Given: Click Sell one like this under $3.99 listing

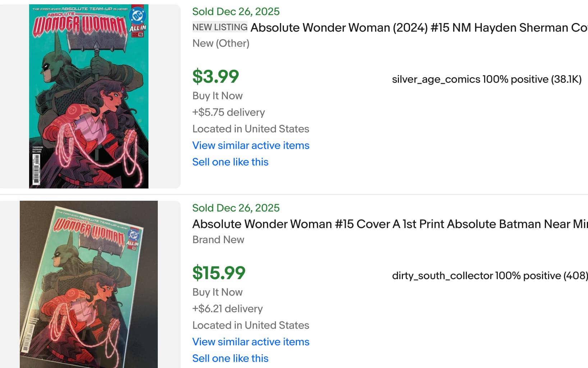Looking at the screenshot, I should pyautogui.click(x=230, y=162).
